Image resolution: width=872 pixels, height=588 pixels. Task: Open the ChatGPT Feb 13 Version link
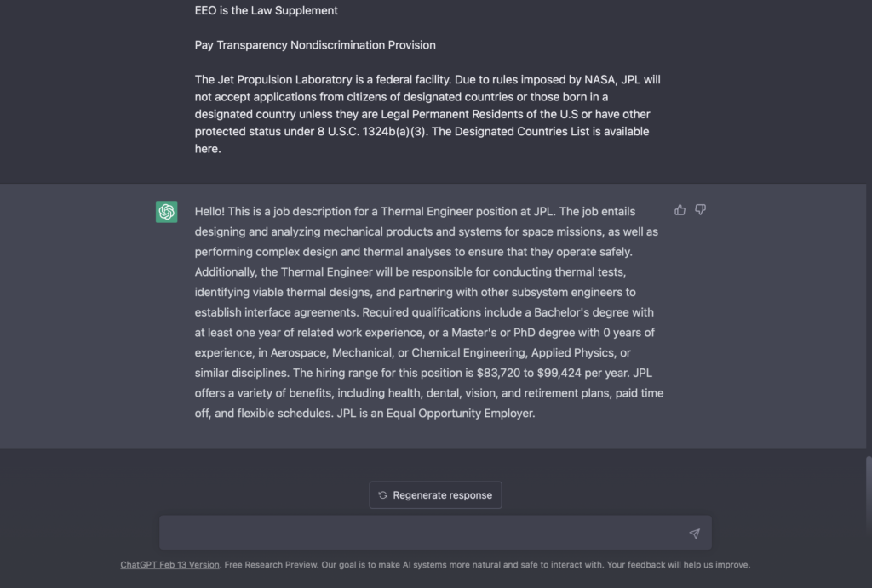pyautogui.click(x=169, y=565)
